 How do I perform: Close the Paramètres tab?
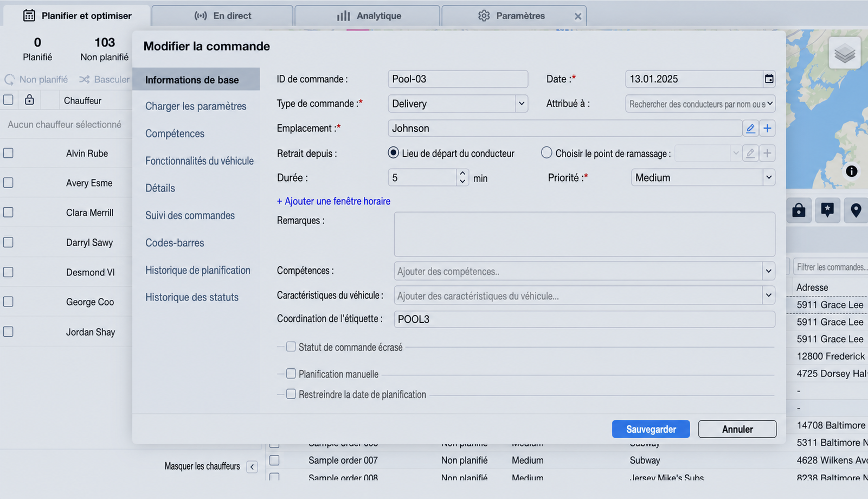click(x=578, y=16)
